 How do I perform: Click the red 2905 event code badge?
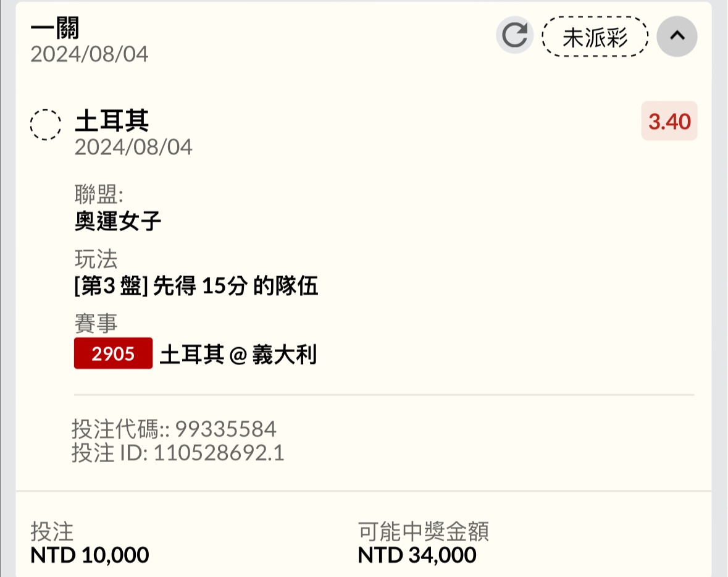113,353
